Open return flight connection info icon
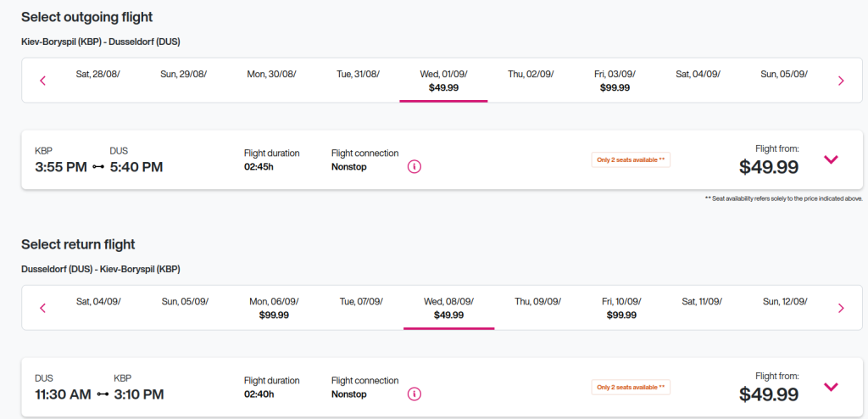Viewport: 868px width, 419px height. [x=415, y=394]
